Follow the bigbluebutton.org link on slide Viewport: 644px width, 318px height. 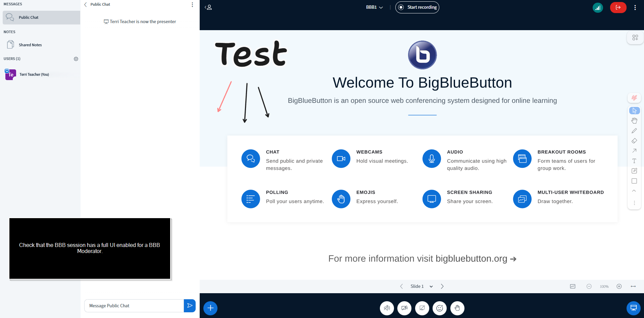pos(471,259)
